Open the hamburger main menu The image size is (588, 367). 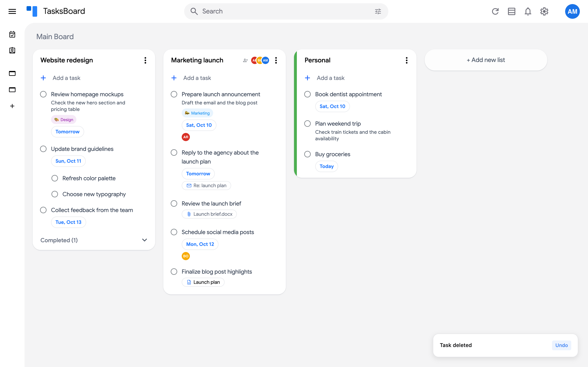point(12,11)
